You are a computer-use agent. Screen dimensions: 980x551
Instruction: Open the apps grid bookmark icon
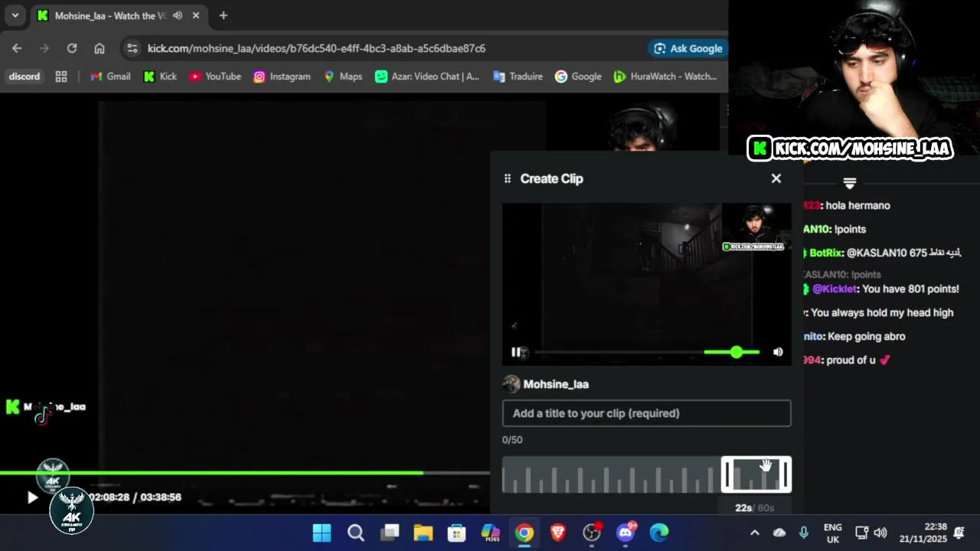coord(61,77)
